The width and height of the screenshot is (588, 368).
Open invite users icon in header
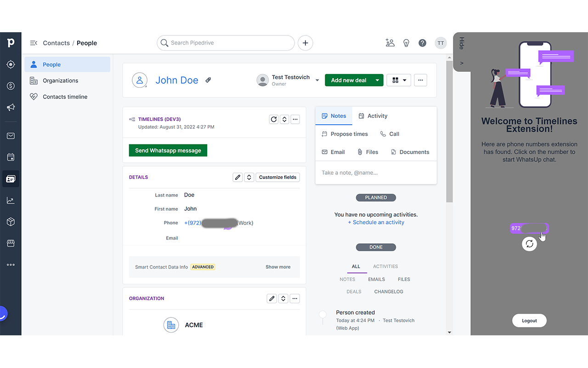click(390, 43)
